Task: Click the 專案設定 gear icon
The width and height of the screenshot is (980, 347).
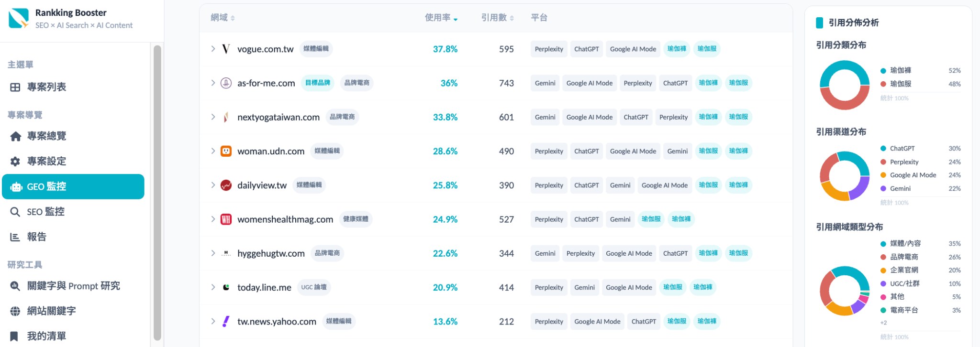Action: [15, 162]
